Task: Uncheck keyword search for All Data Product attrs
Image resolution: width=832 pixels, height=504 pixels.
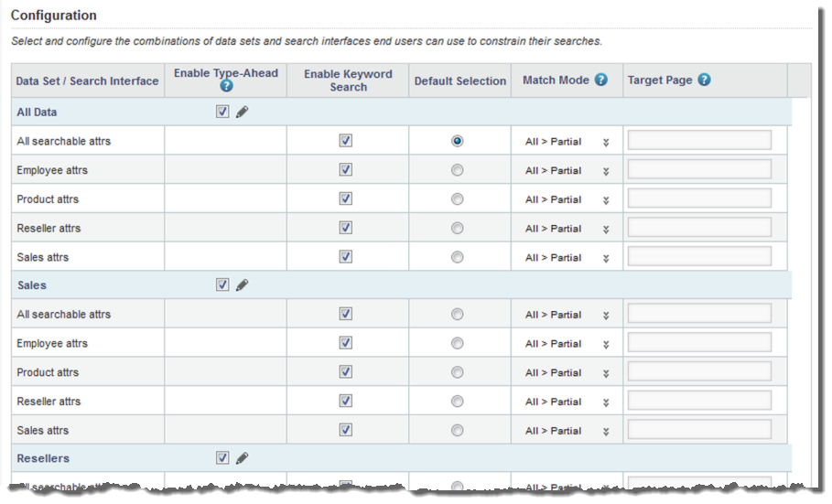Action: [x=345, y=198]
